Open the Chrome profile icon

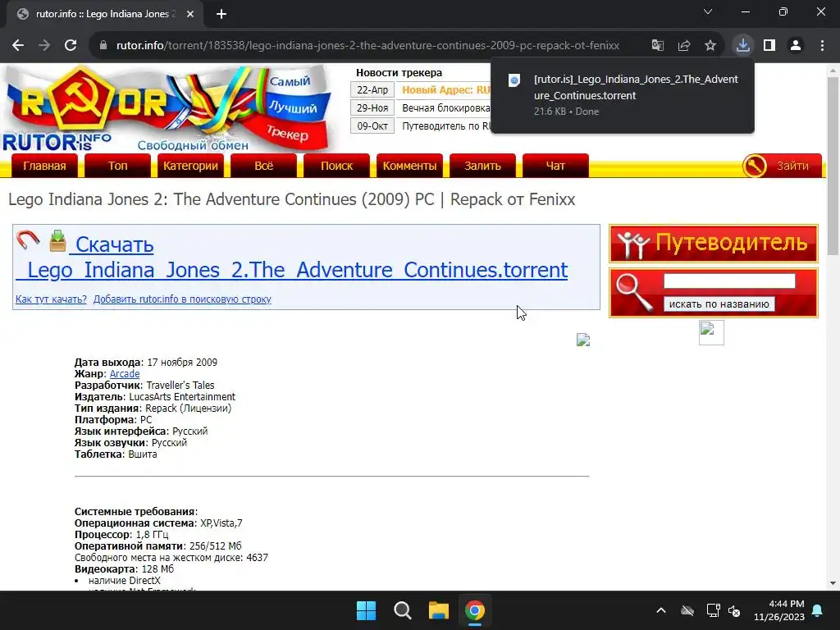tap(796, 46)
